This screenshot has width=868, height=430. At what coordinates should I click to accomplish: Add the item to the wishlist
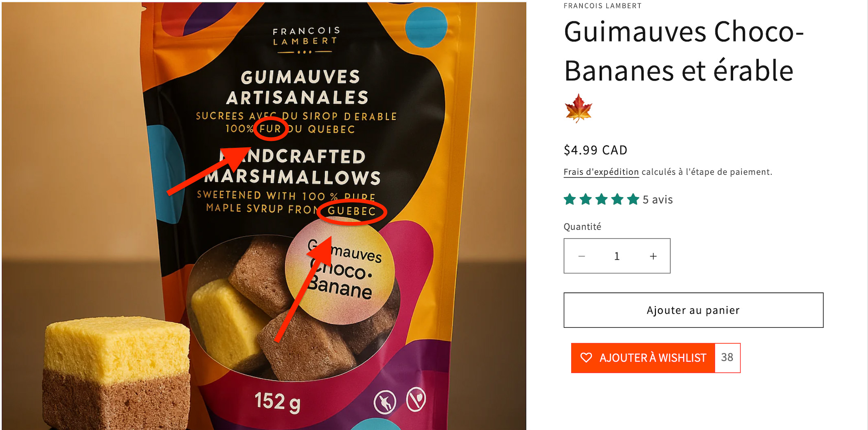(643, 358)
